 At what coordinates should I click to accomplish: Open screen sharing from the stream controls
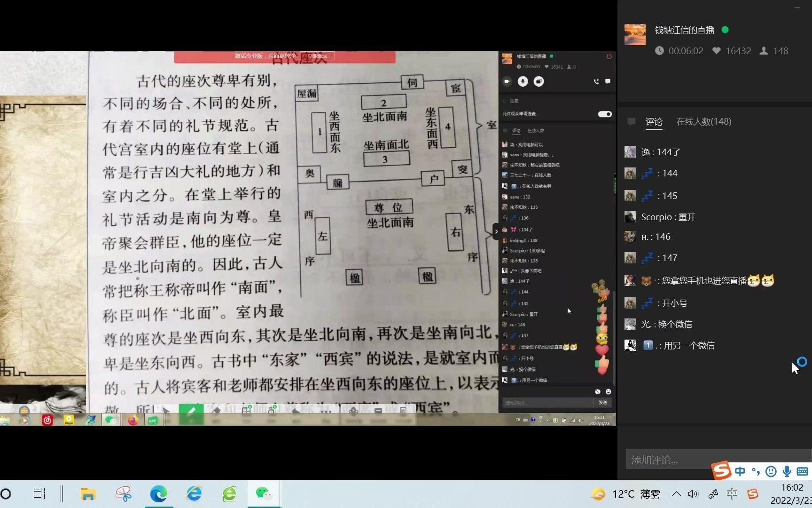point(539,81)
